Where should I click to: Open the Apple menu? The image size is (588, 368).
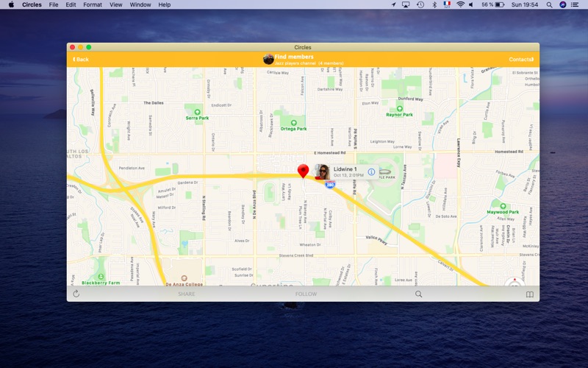[x=11, y=4]
